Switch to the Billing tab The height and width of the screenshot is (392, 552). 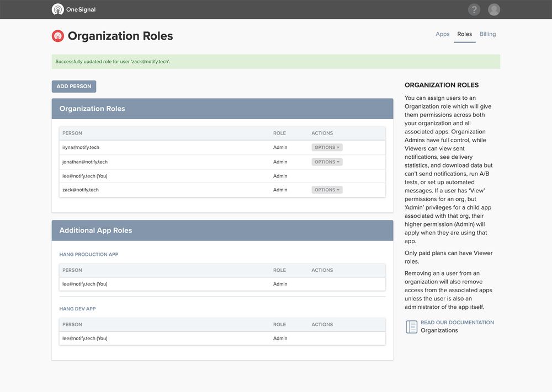click(487, 34)
